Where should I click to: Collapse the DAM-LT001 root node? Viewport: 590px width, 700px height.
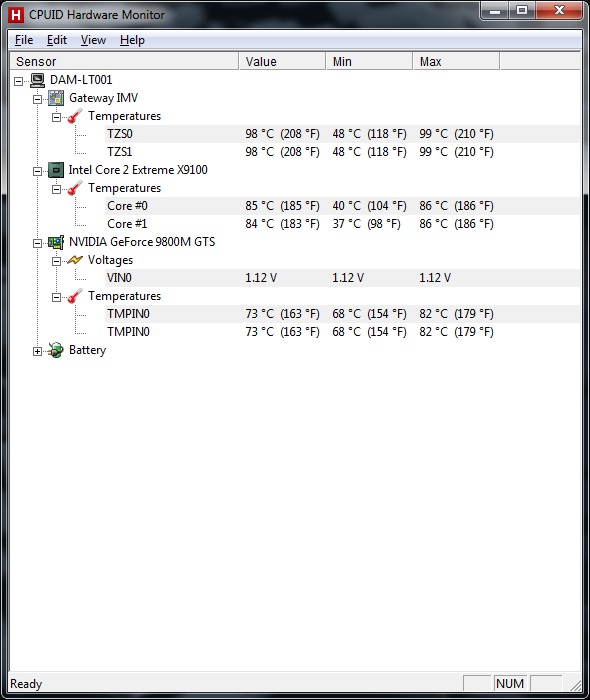pyautogui.click(x=18, y=81)
